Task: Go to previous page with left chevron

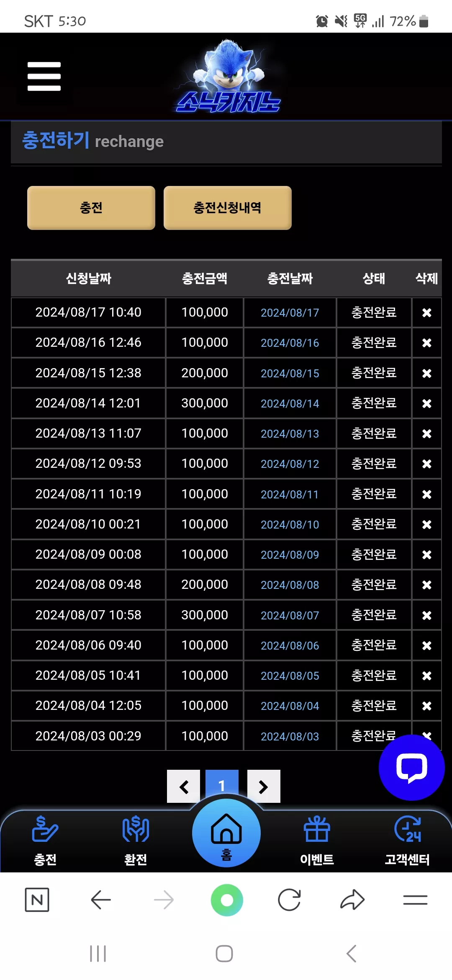Action: 183,786
